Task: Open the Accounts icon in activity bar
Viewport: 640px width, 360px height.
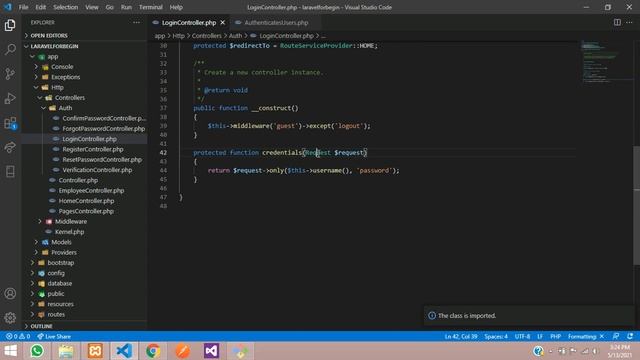Action: click(10, 293)
